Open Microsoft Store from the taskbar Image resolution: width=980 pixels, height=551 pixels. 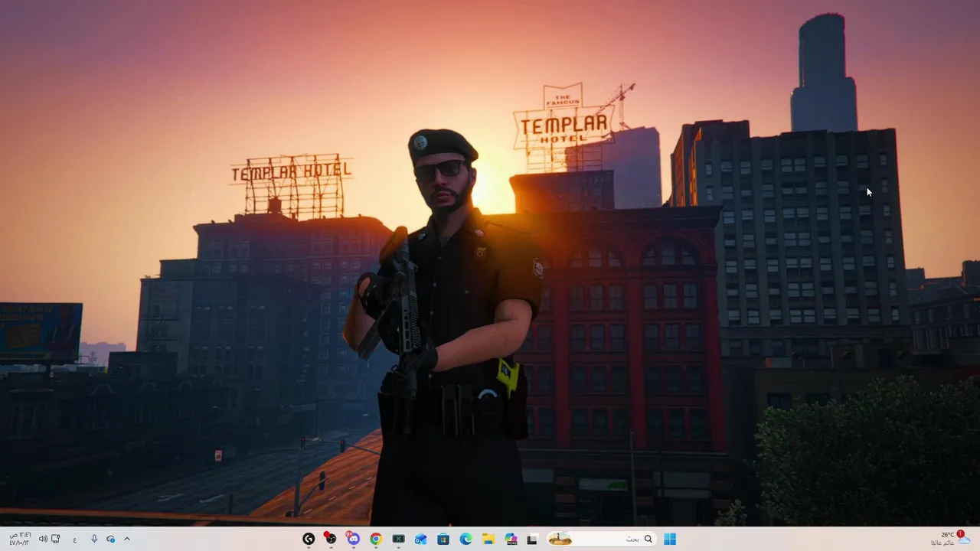click(443, 539)
